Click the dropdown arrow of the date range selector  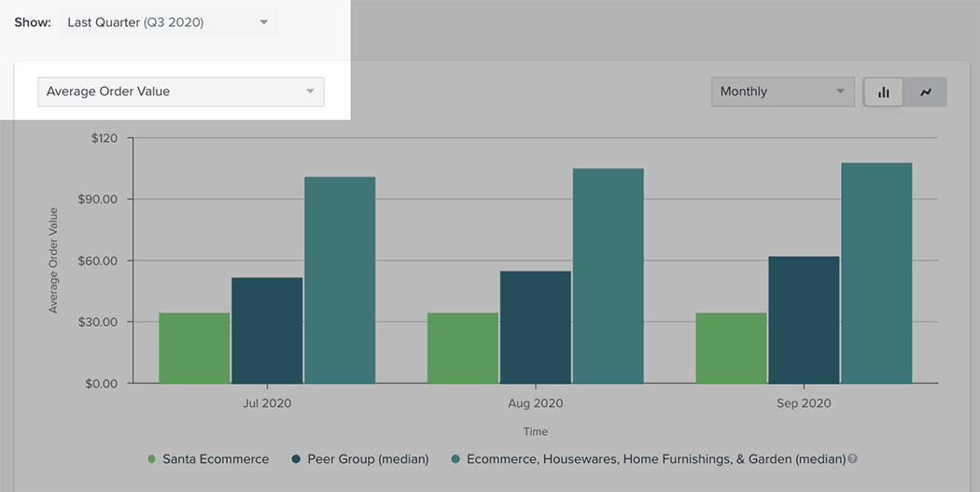[263, 22]
